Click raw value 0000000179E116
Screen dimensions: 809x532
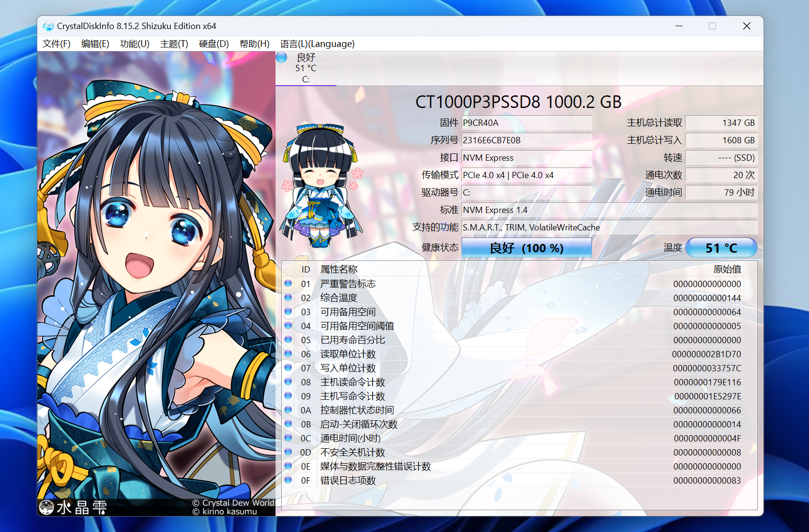click(x=707, y=382)
